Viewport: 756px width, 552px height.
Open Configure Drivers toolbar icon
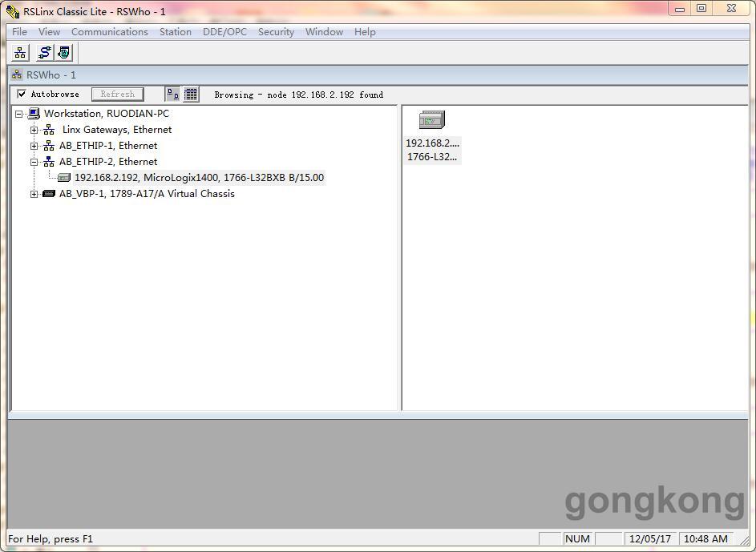tap(45, 53)
